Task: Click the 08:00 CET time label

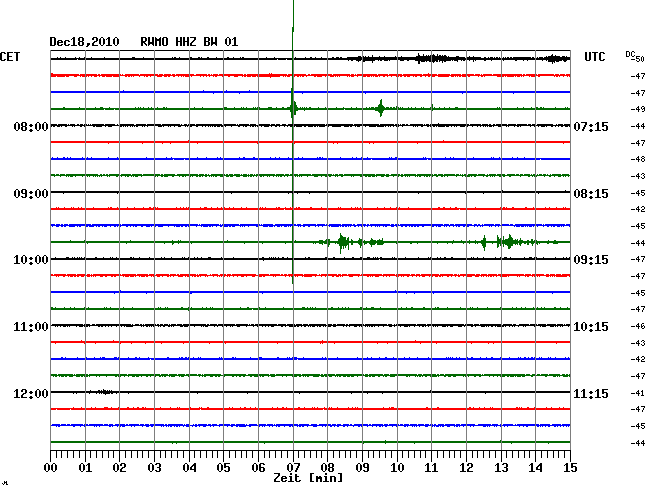Action: (31, 126)
